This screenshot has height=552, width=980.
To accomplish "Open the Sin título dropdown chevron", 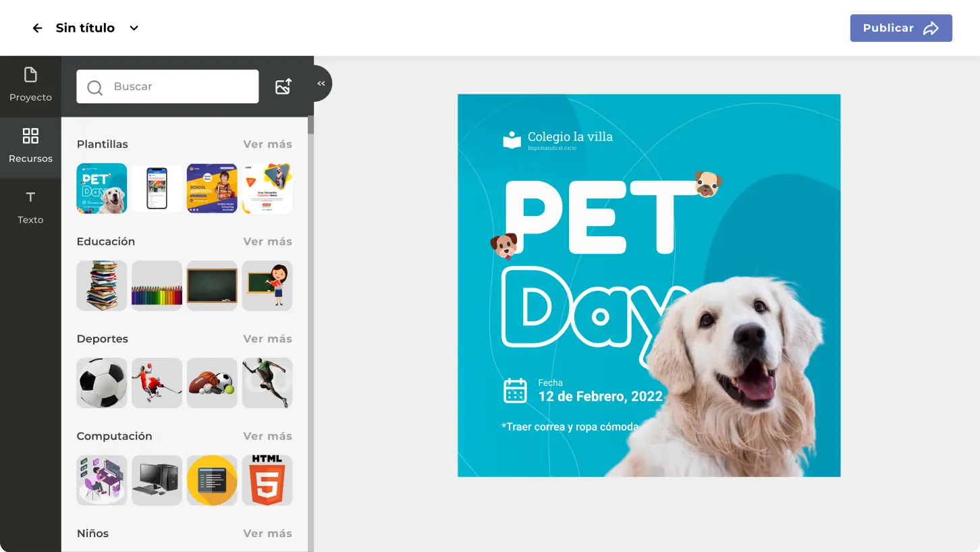I will point(134,28).
